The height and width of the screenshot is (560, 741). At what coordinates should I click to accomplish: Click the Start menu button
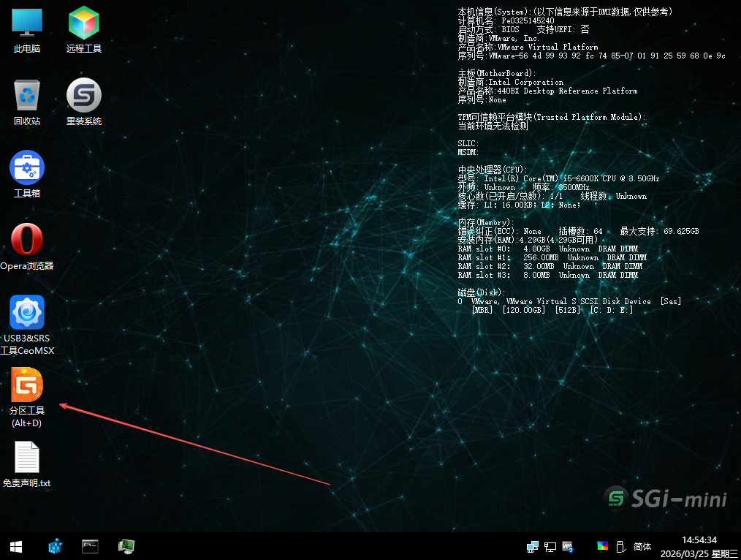(x=15, y=546)
